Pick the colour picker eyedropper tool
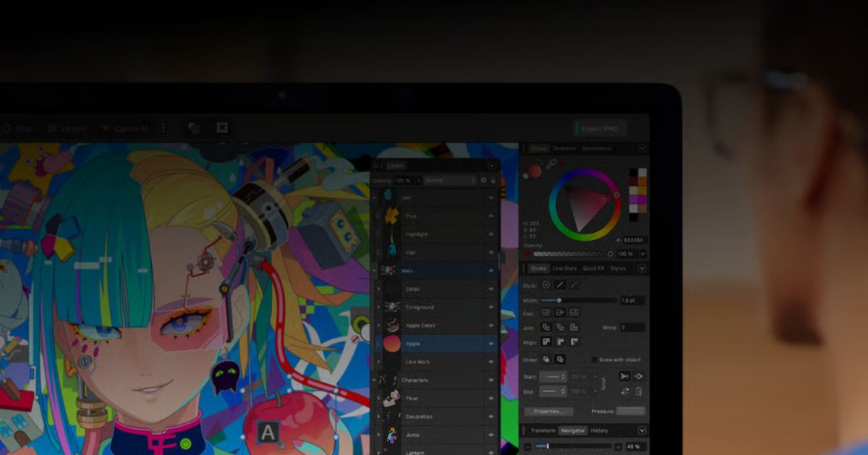This screenshot has width=868, height=455. [x=552, y=162]
